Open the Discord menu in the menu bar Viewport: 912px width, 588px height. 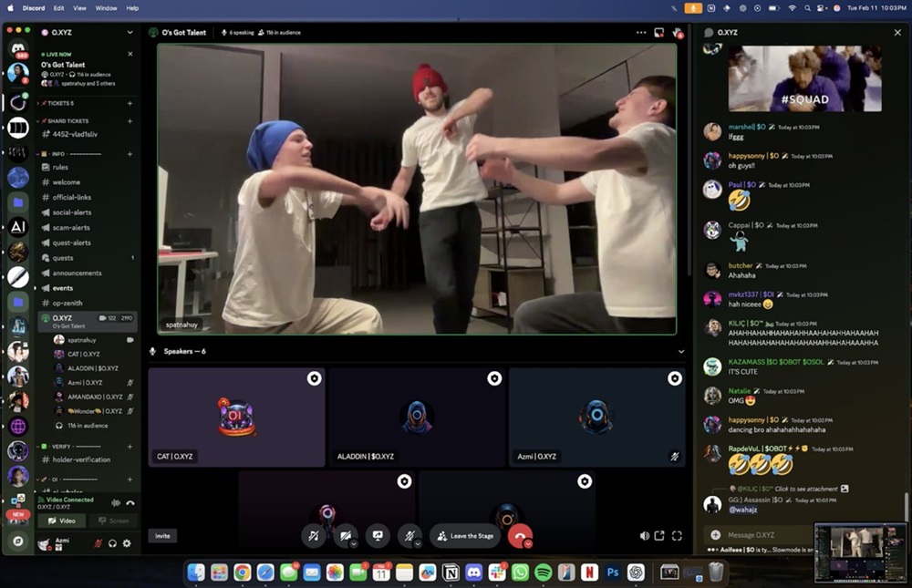pos(34,8)
